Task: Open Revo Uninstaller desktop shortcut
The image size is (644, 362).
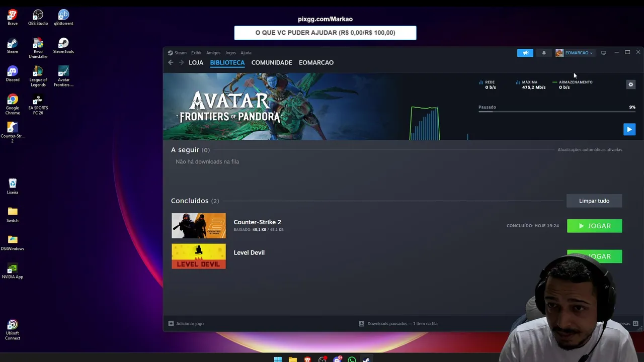Action: pos(38,48)
